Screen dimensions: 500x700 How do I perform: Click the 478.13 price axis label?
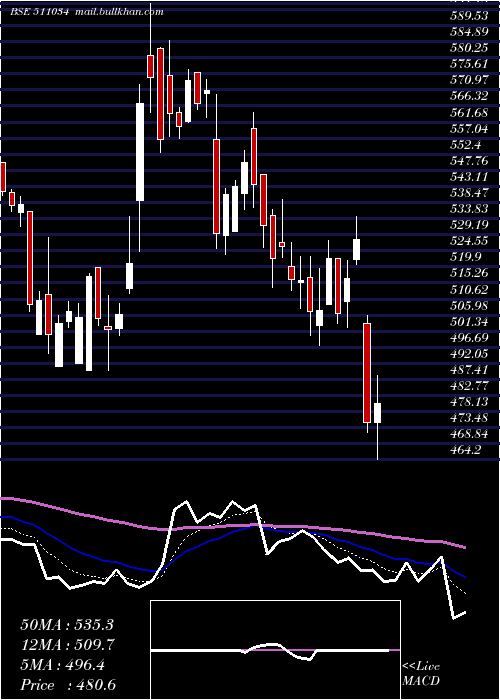[468, 403]
